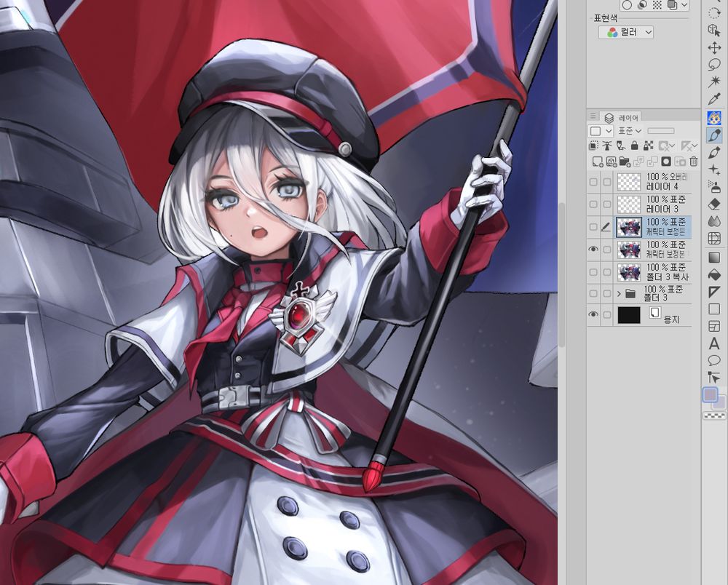The height and width of the screenshot is (585, 728).
Task: Select the Balloon tool
Action: point(714,360)
